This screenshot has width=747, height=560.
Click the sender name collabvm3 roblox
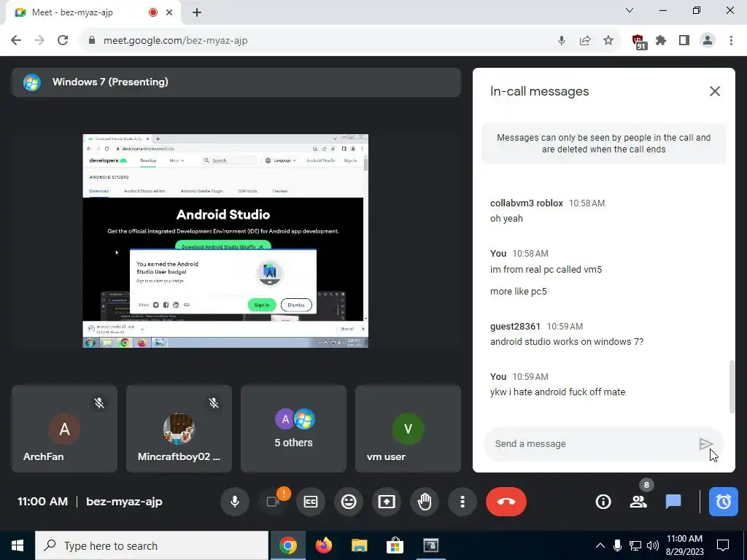(x=527, y=203)
